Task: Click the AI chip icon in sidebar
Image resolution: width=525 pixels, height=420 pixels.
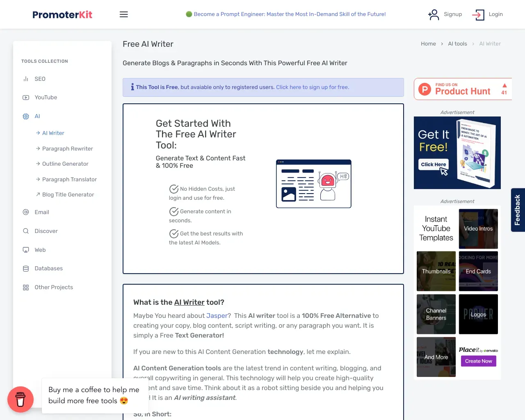Action: pyautogui.click(x=26, y=116)
